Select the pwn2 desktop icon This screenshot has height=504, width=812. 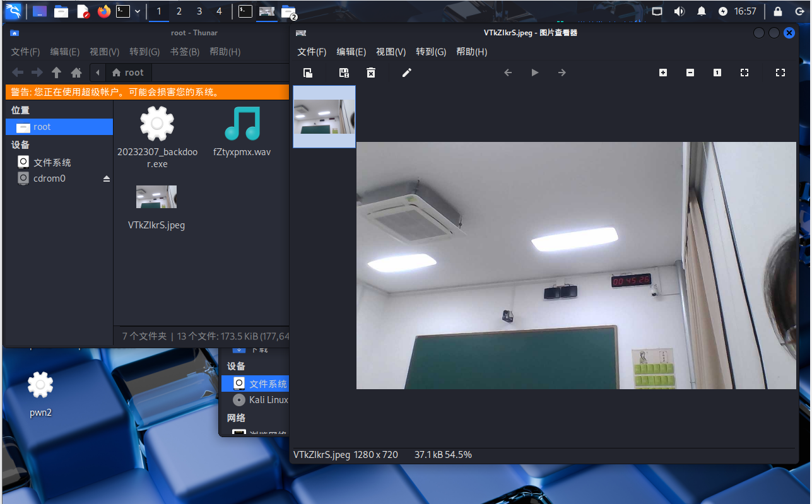(40, 395)
